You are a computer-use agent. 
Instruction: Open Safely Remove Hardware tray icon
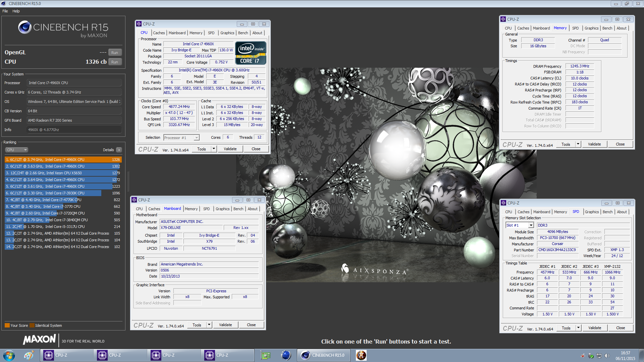coord(591,356)
